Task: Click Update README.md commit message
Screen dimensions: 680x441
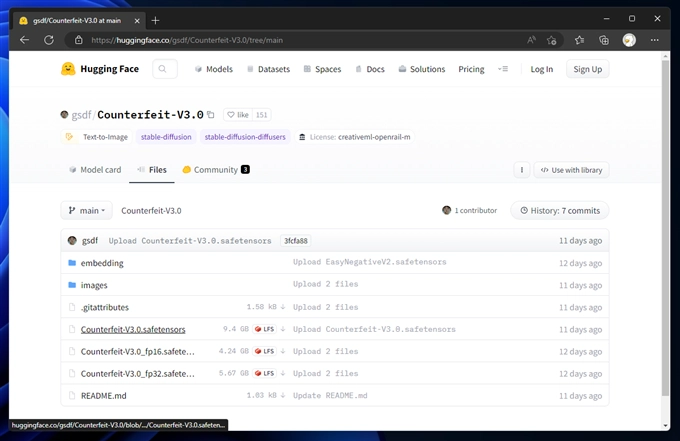Action: (330, 395)
